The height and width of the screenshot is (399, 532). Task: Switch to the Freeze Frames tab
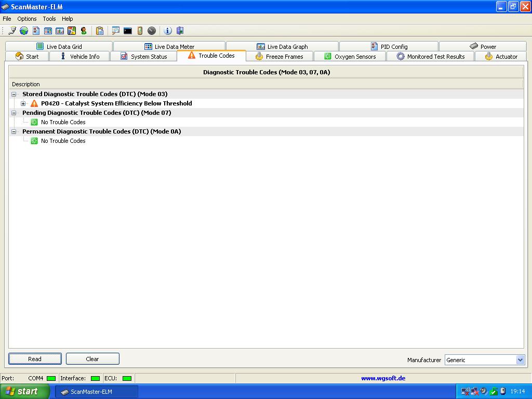click(280, 56)
